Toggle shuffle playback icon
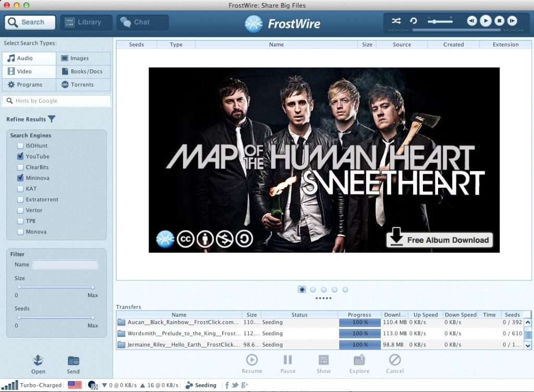The image size is (534, 392). (x=396, y=21)
